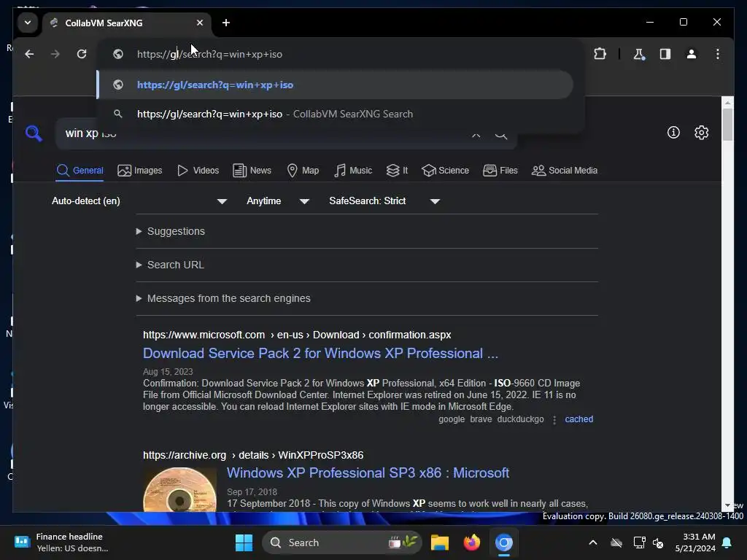747x560 pixels.
Task: Click the scrollbar down arrow
Action: click(x=727, y=506)
